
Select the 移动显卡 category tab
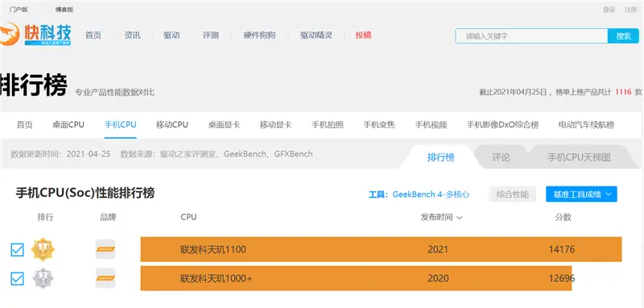tap(275, 125)
